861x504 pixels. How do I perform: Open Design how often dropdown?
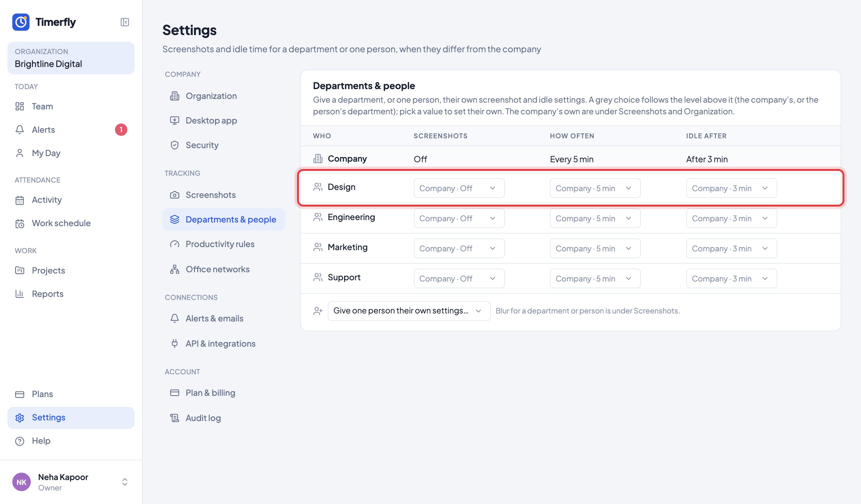595,188
